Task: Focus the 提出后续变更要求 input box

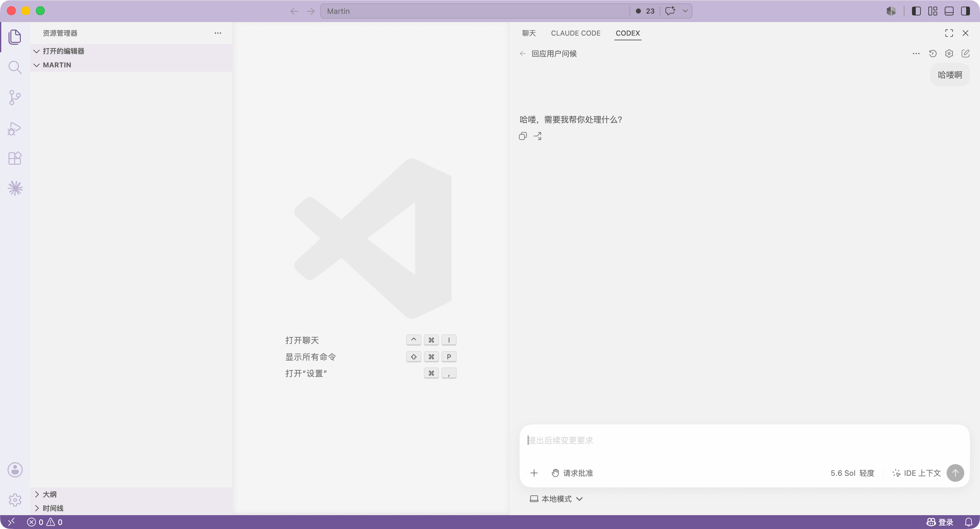Action: [744, 441]
